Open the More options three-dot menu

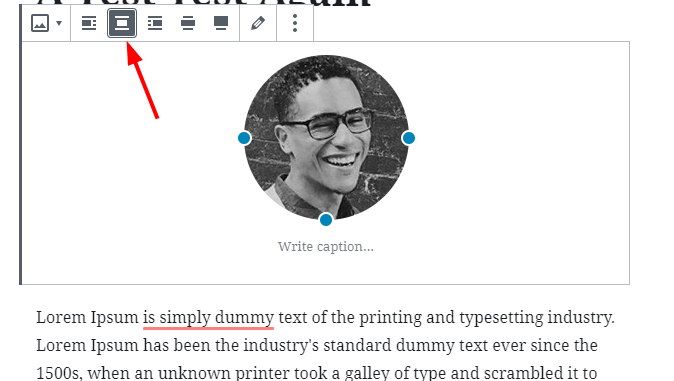[x=295, y=23]
